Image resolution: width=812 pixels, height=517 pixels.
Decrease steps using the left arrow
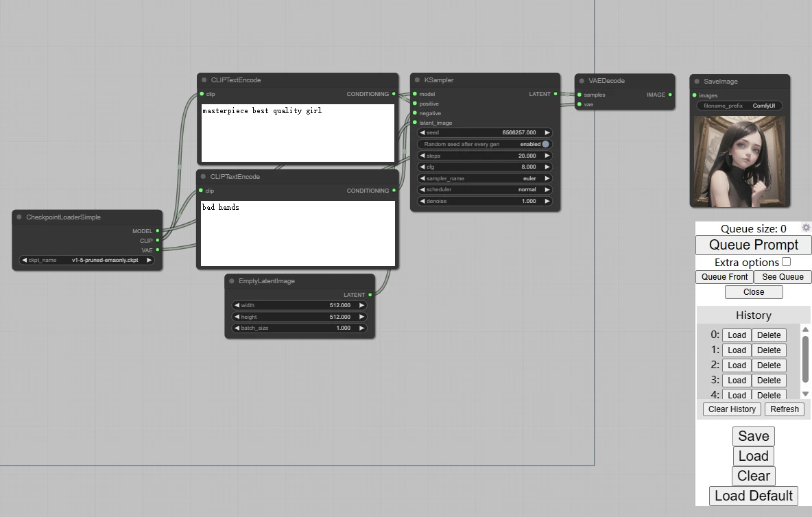422,156
